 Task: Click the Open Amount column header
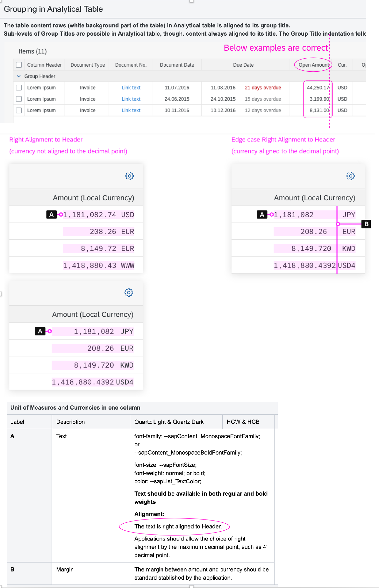coord(313,65)
